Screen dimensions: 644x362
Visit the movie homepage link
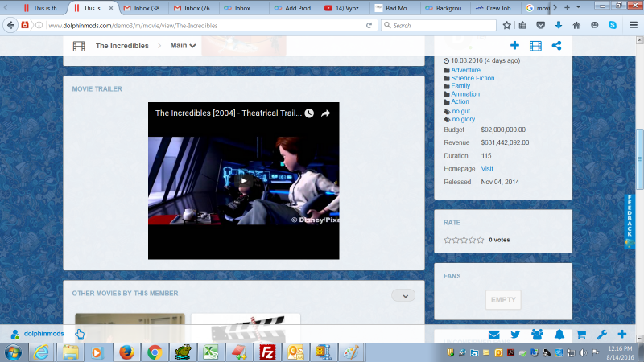point(487,169)
